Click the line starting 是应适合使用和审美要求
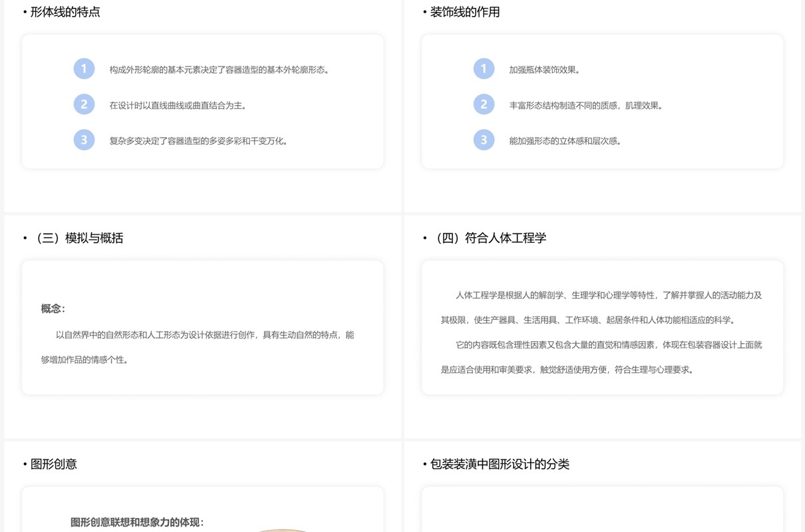 569,370
